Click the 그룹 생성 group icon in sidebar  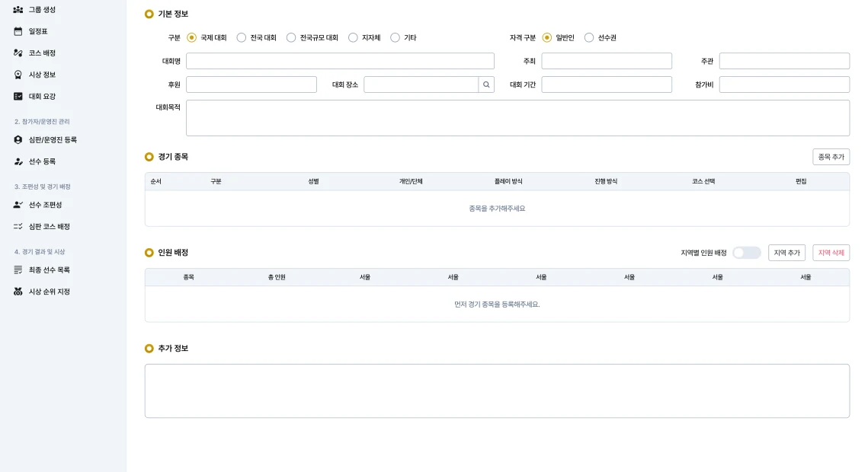18,9
